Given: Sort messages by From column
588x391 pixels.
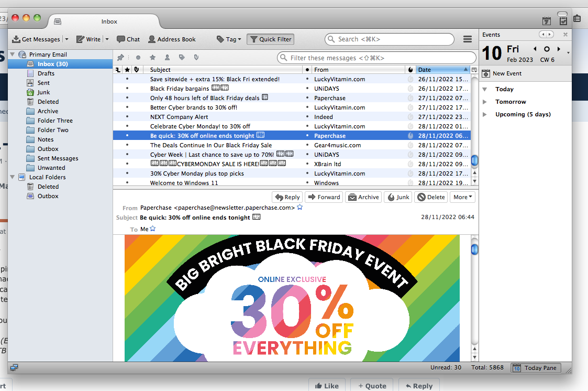Looking at the screenshot, I should click(359, 70).
